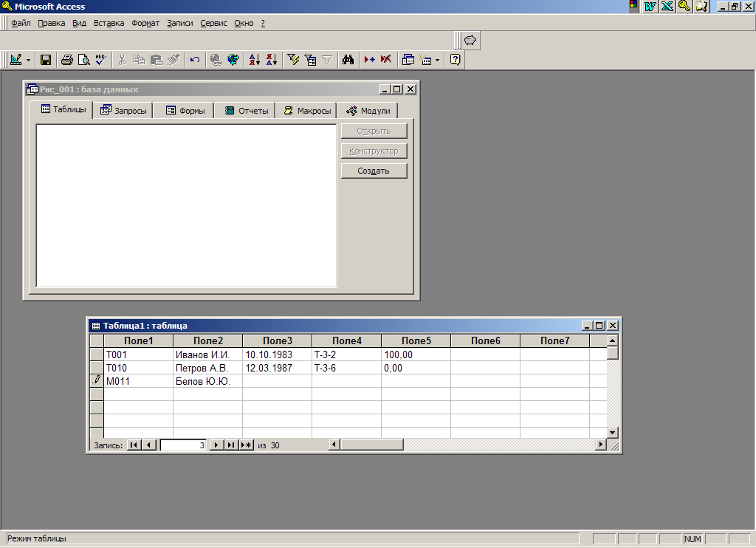
Task: Switch to the Запросы tab
Action: point(123,111)
